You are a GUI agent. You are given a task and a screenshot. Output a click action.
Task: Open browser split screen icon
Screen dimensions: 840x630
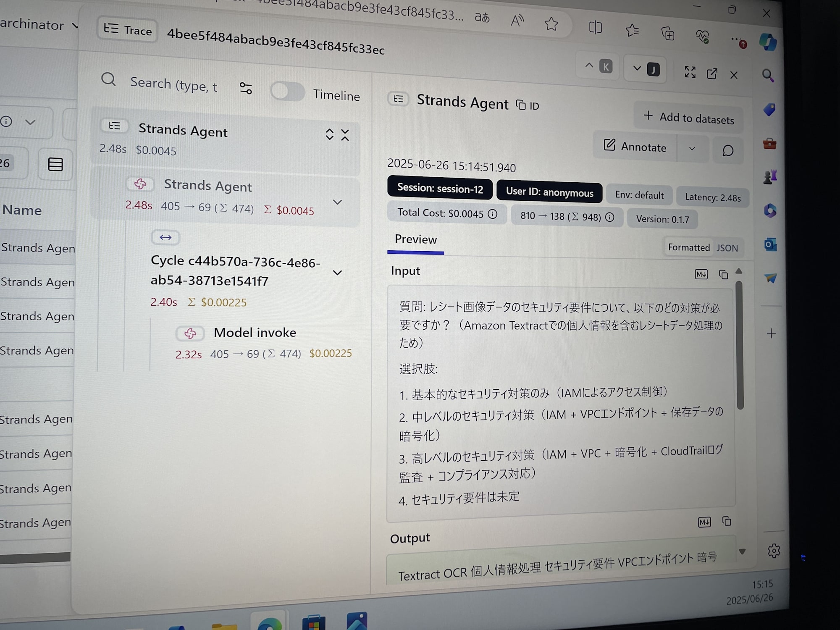pos(596,28)
